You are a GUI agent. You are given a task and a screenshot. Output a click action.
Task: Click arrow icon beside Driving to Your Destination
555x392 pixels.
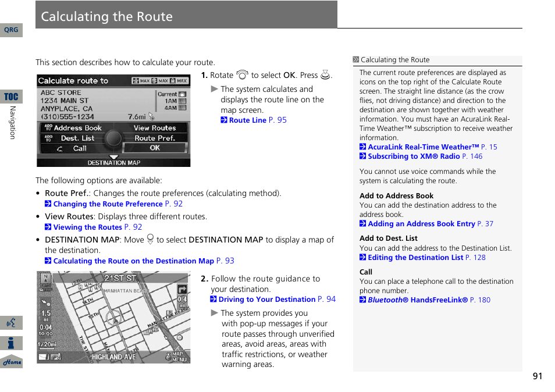[213, 300]
